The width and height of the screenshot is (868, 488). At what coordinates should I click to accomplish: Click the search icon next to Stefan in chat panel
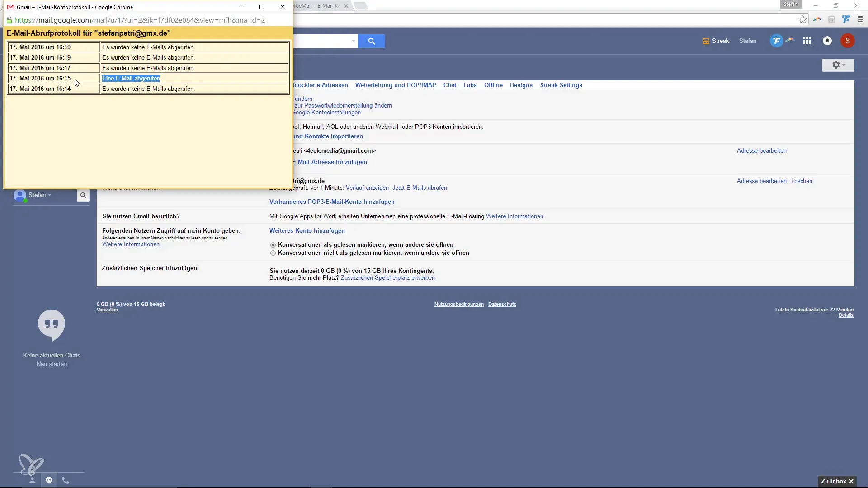point(83,196)
